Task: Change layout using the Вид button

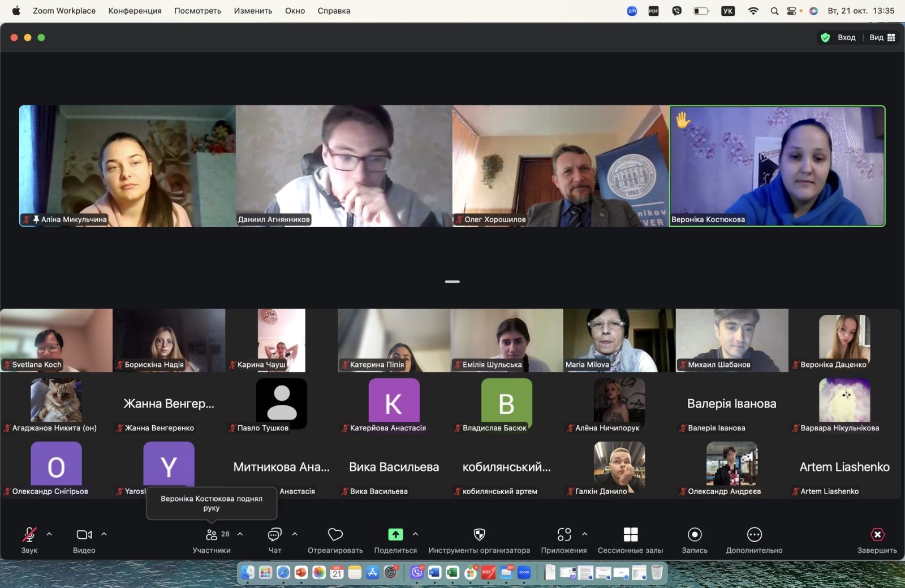Action: pyautogui.click(x=882, y=37)
